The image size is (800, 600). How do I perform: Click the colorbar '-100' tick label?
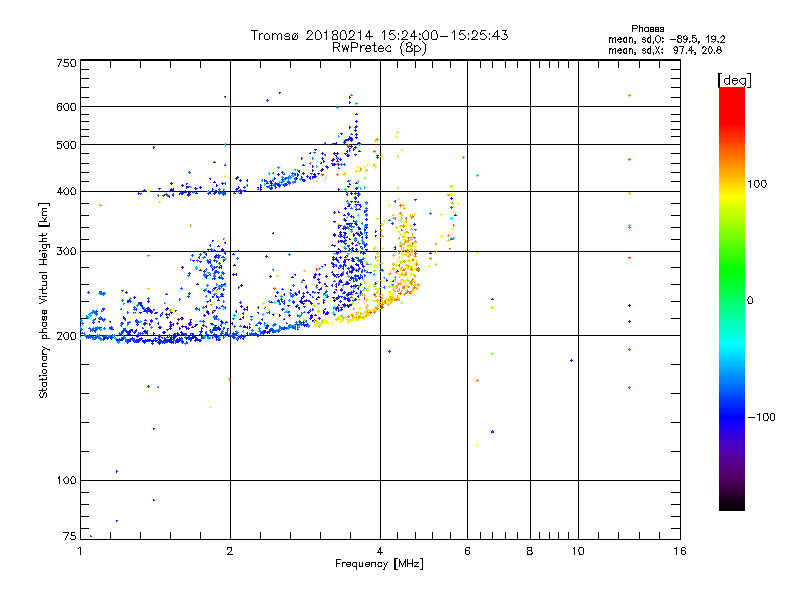click(x=762, y=417)
